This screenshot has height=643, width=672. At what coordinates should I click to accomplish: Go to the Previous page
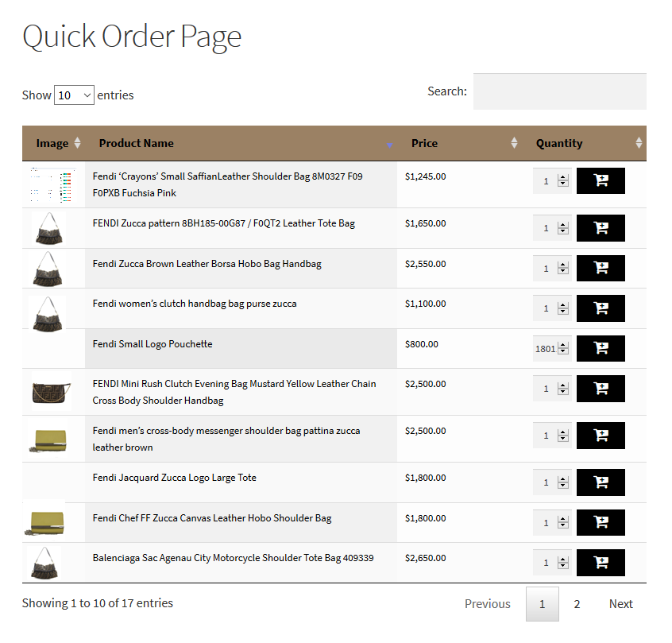point(487,604)
